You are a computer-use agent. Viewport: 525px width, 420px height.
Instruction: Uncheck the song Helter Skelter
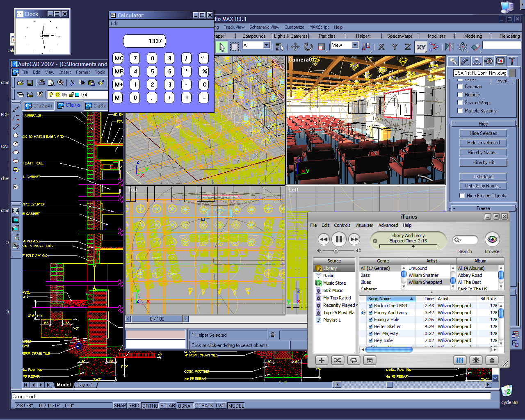[370, 326]
